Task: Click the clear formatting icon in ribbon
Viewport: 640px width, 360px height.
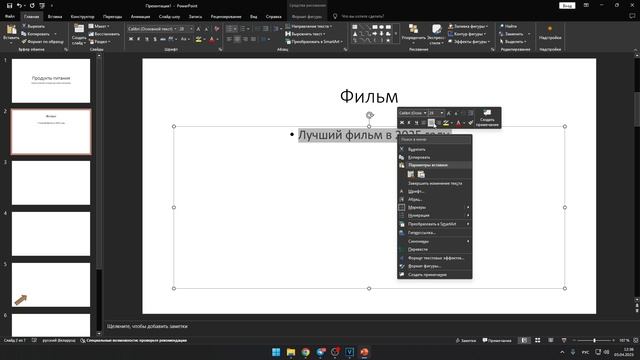Action: 217,29
